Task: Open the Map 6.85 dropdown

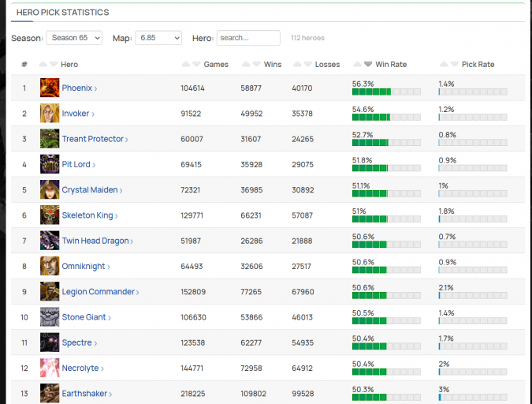Action: coord(158,38)
